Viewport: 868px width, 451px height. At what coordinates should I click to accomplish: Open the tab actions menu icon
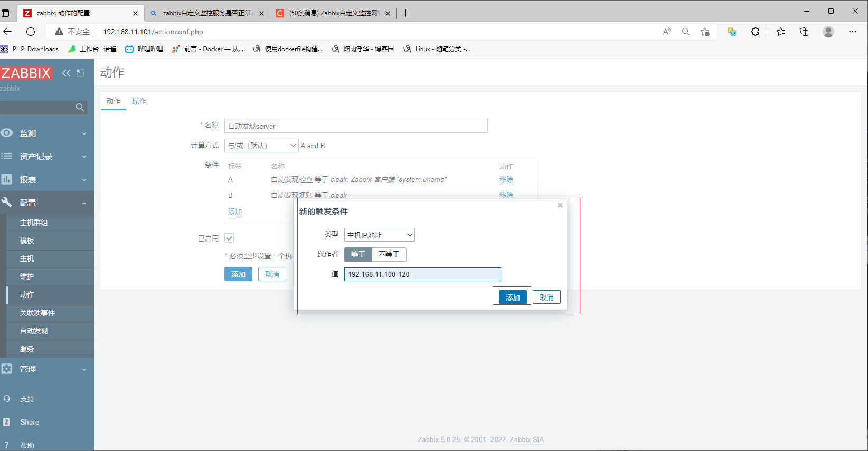coord(5,13)
